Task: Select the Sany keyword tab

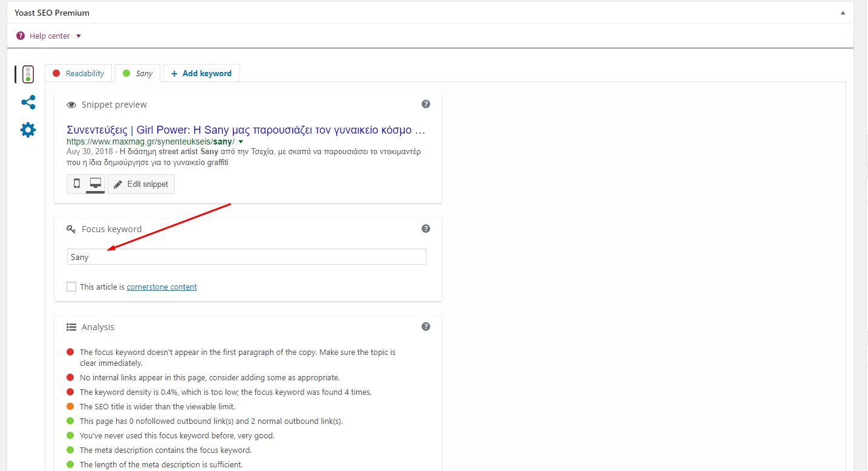Action: tap(138, 74)
